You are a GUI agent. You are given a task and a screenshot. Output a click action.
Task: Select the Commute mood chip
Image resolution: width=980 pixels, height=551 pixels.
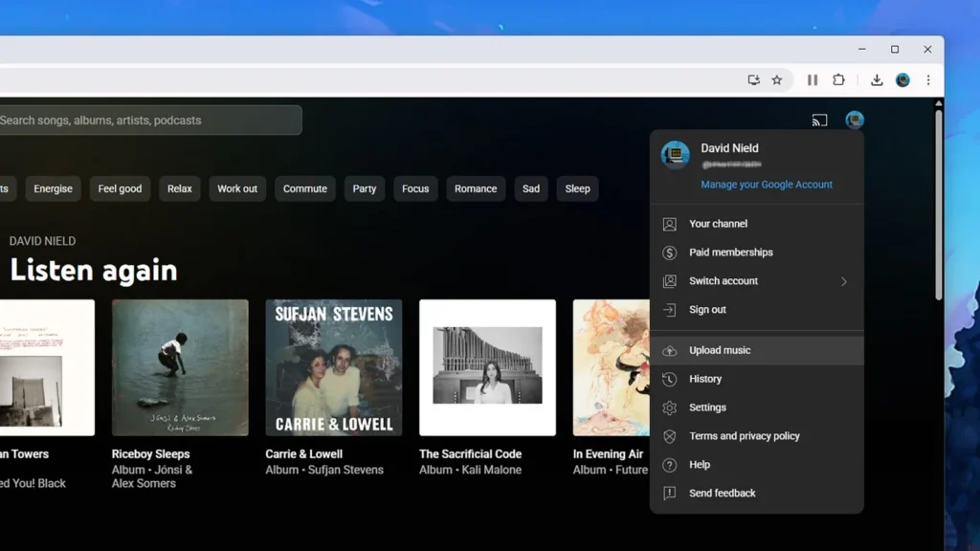[305, 188]
